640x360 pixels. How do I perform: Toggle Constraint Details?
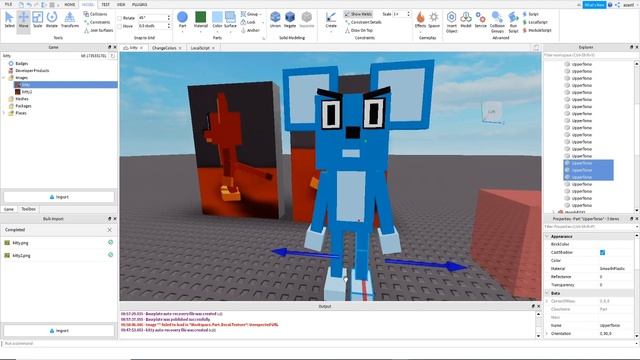363,22
